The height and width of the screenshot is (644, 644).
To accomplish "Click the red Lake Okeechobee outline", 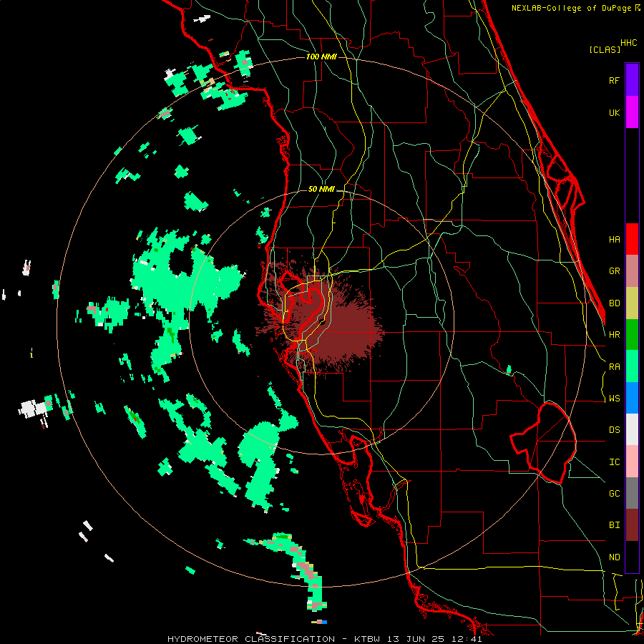I will click(x=544, y=443).
